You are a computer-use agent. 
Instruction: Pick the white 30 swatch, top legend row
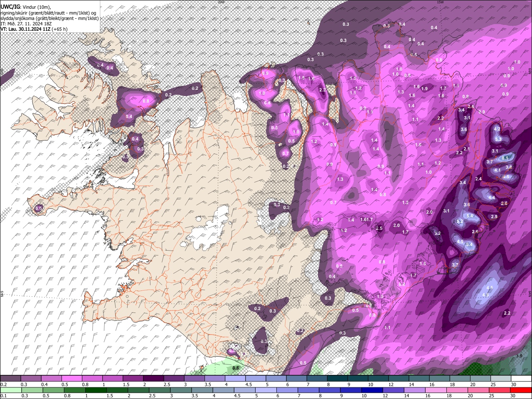(522, 379)
